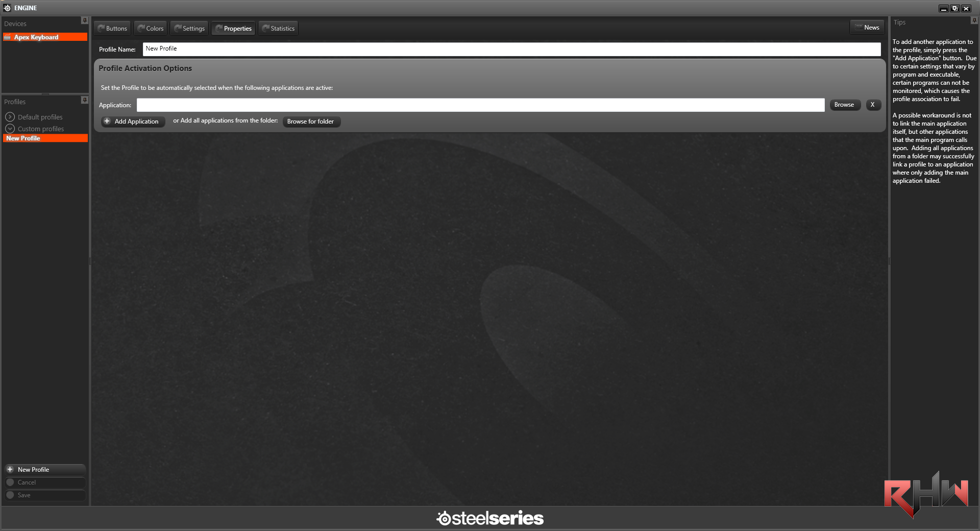Image resolution: width=980 pixels, height=531 pixels.
Task: Click Browse for folder button
Action: pos(311,122)
